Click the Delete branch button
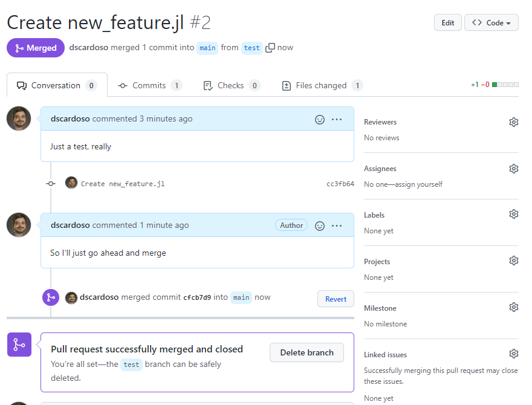This screenshot has height=405, width=532. pos(307,352)
